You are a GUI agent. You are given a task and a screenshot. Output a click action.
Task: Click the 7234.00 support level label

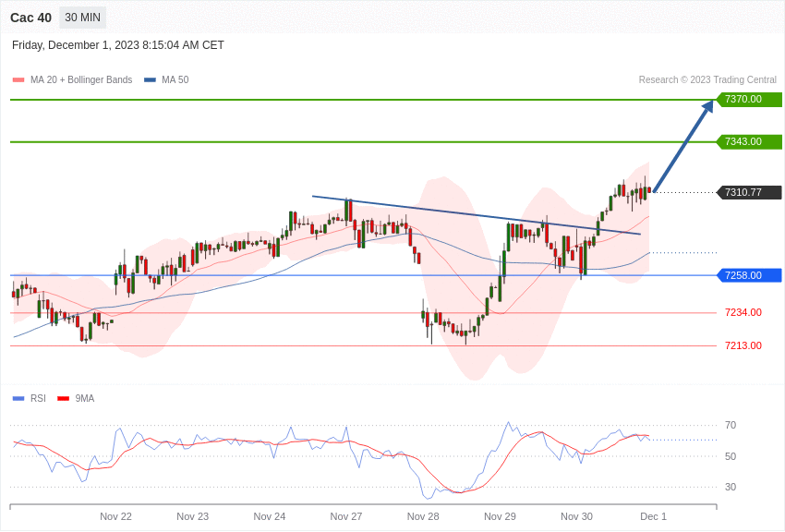(743, 312)
